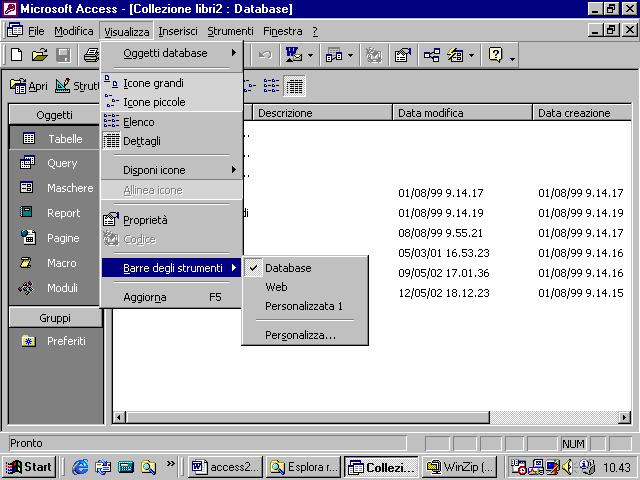Screen dimensions: 640x480
Task: Click the horizontal scrollbar thumb
Action: click(x=308, y=417)
